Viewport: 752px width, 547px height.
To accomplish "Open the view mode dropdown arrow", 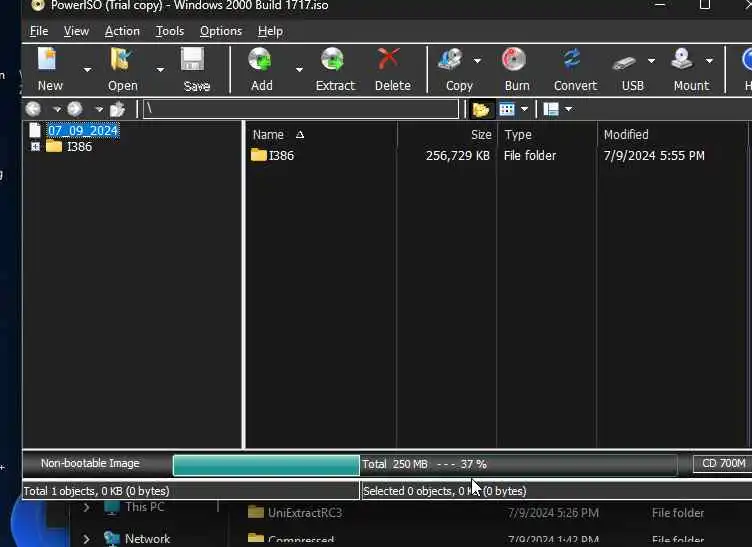I will pyautogui.click(x=524, y=109).
